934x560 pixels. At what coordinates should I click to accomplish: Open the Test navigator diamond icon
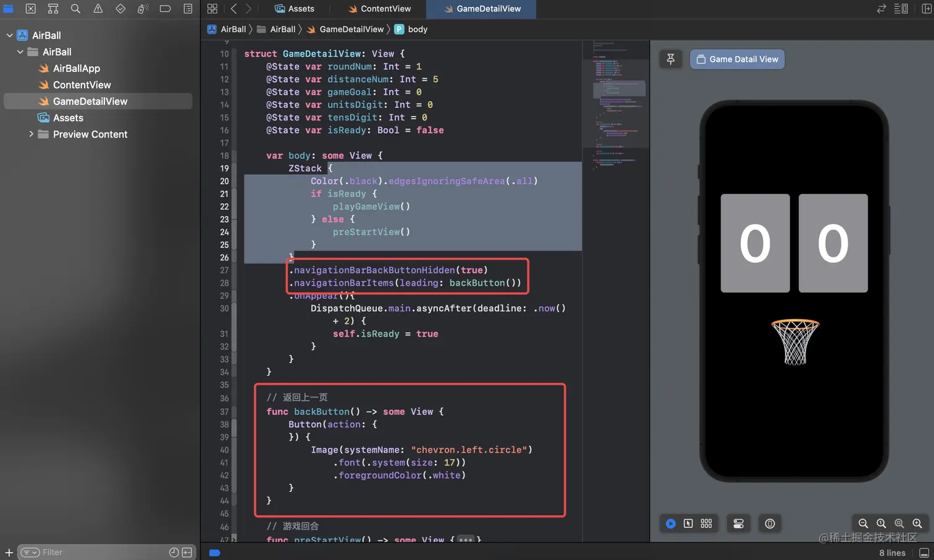point(120,9)
